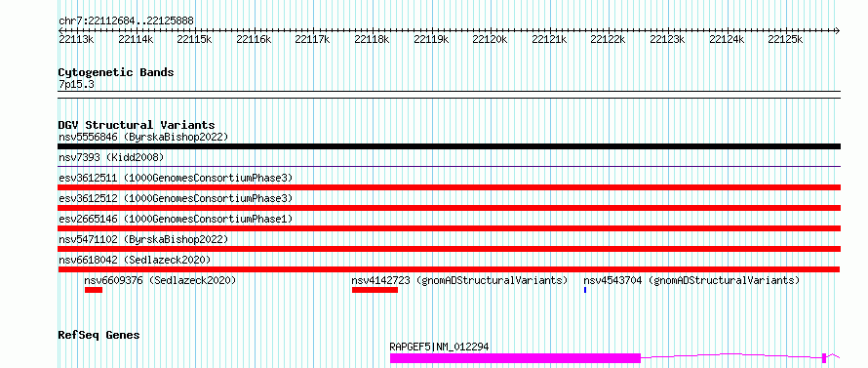Click the thin purple line of nsv7393
Viewport: 868px width, 368px height.
[x=449, y=166]
